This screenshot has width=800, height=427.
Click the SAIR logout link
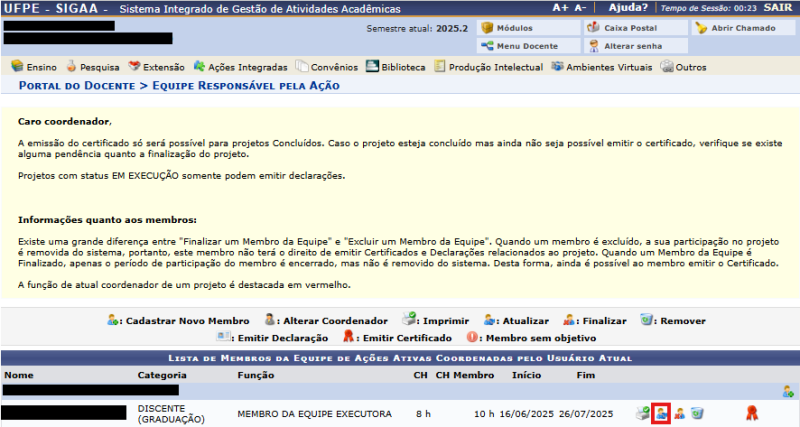click(x=778, y=8)
